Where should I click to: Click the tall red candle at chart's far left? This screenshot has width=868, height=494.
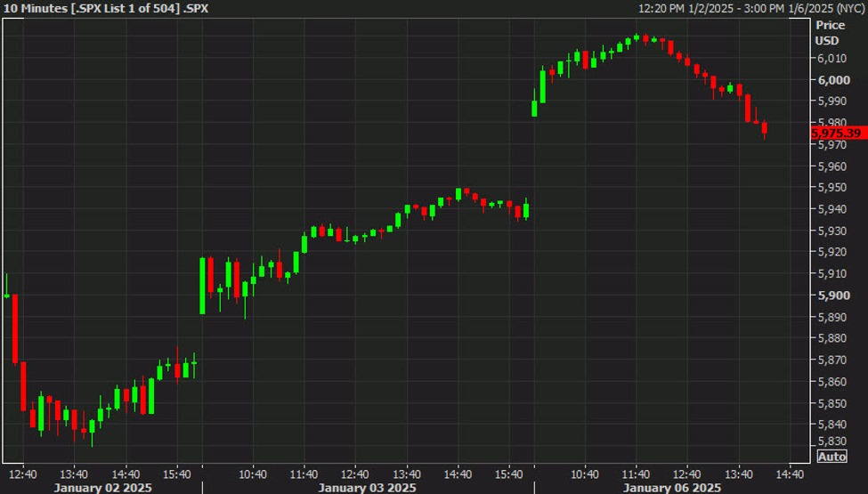tap(15, 328)
